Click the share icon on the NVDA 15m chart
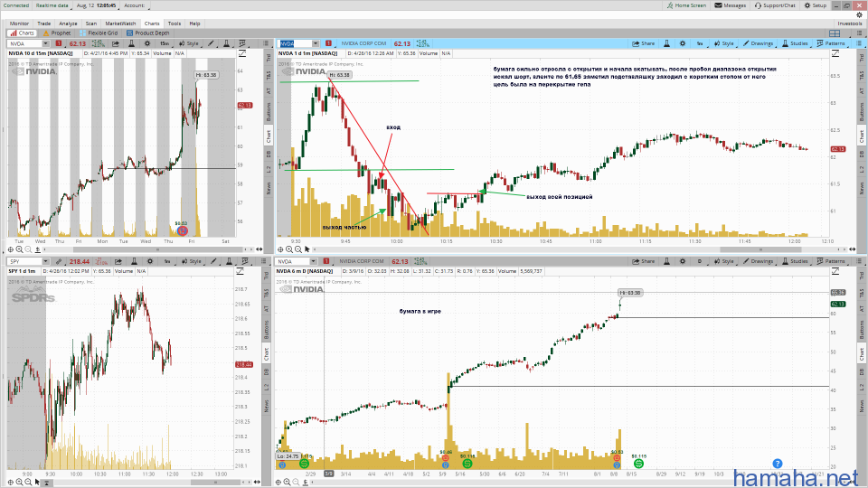 click(116, 43)
